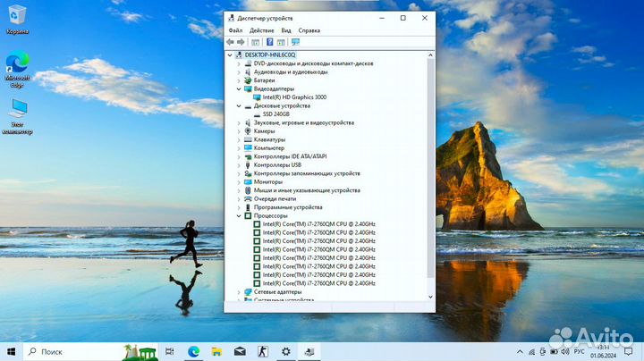
Task: Select the Программные устройства row
Action: 288,207
